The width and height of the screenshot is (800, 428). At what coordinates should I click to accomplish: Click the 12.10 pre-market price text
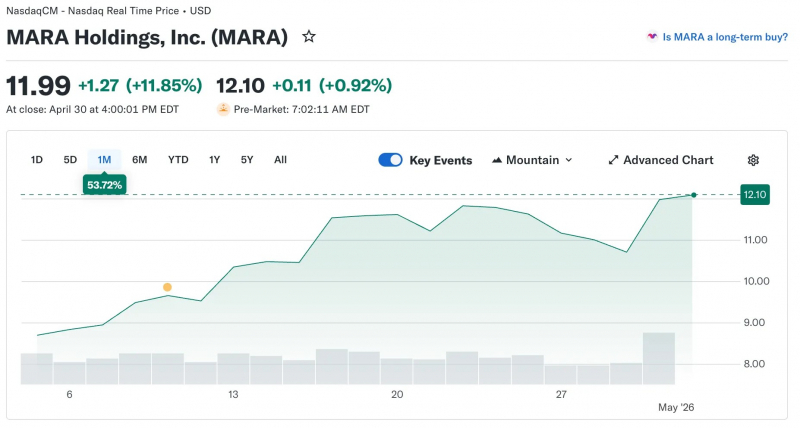[x=240, y=85]
